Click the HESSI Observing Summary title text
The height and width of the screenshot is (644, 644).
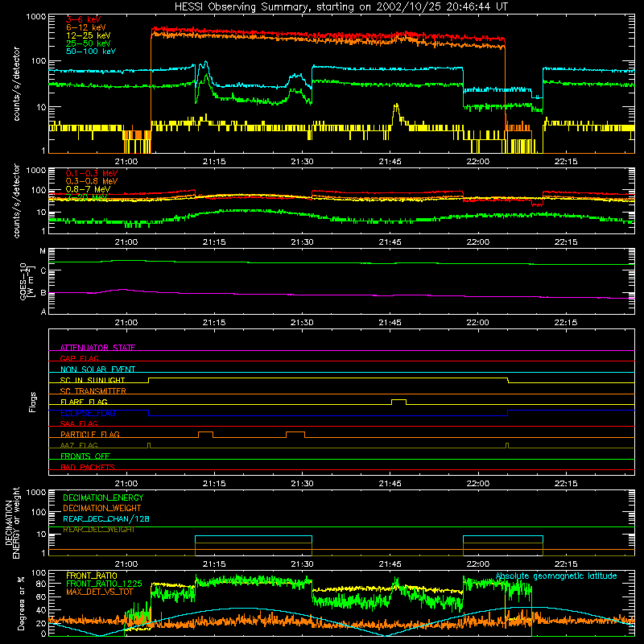point(341,6)
